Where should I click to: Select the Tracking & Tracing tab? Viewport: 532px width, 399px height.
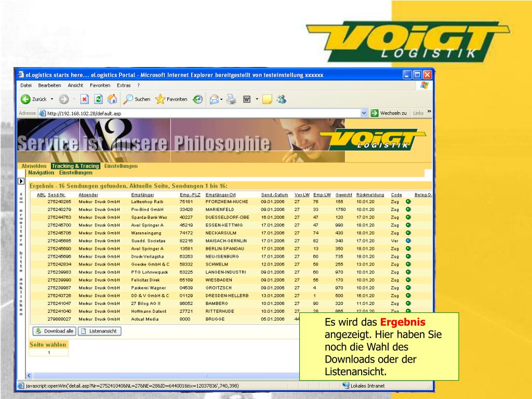tap(75, 166)
